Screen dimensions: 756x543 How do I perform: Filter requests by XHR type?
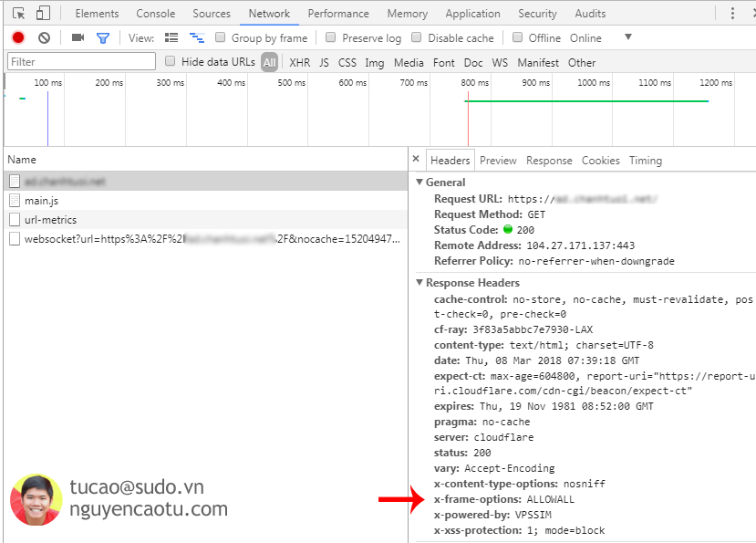coord(299,62)
